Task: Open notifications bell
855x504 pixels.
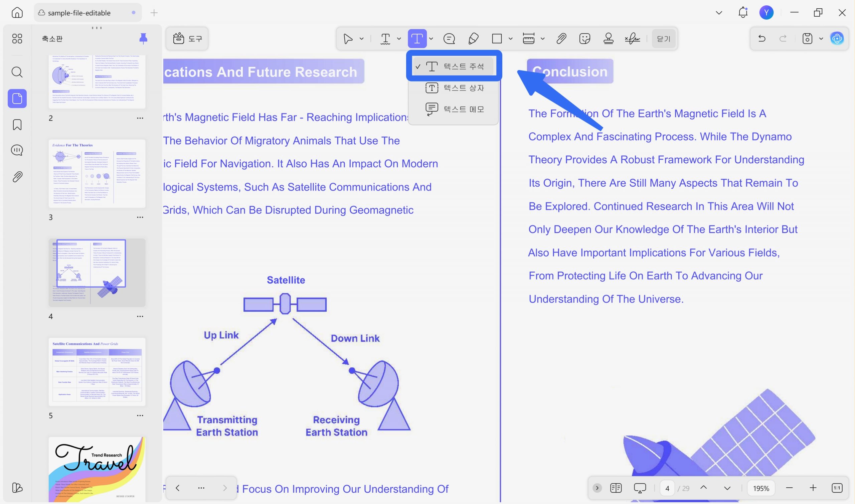Action: click(x=742, y=13)
